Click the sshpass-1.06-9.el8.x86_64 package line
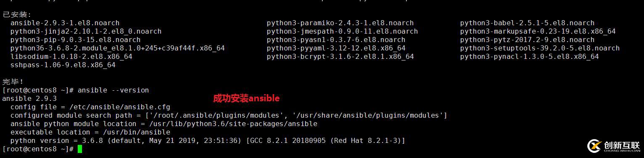This screenshot has width=644, height=158. (x=63, y=65)
